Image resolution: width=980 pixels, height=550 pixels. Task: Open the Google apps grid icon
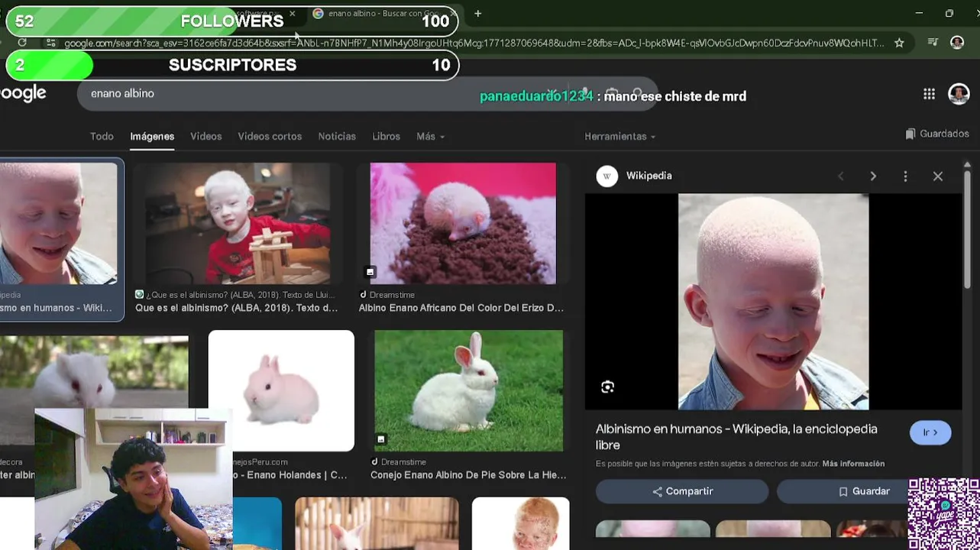pyautogui.click(x=929, y=94)
